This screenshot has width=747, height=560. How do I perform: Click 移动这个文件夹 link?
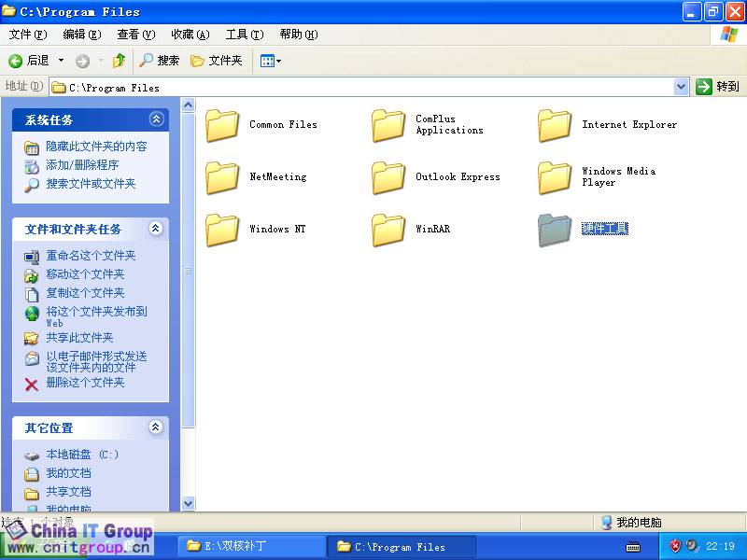point(85,274)
